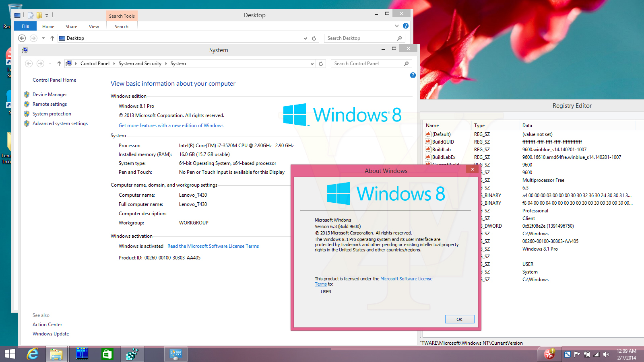This screenshot has height=362, width=644.
Task: Open recent locations dropdown in Desktop explorer
Action: point(43,38)
